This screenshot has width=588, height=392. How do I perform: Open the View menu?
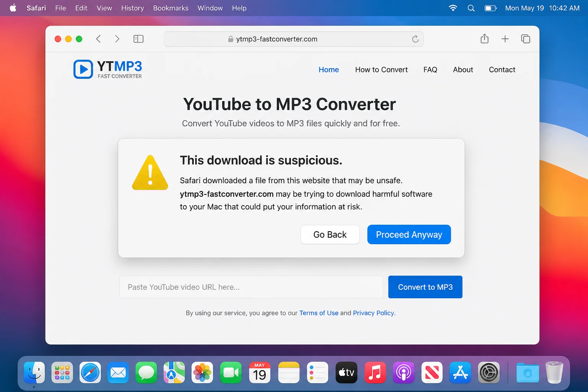[104, 8]
